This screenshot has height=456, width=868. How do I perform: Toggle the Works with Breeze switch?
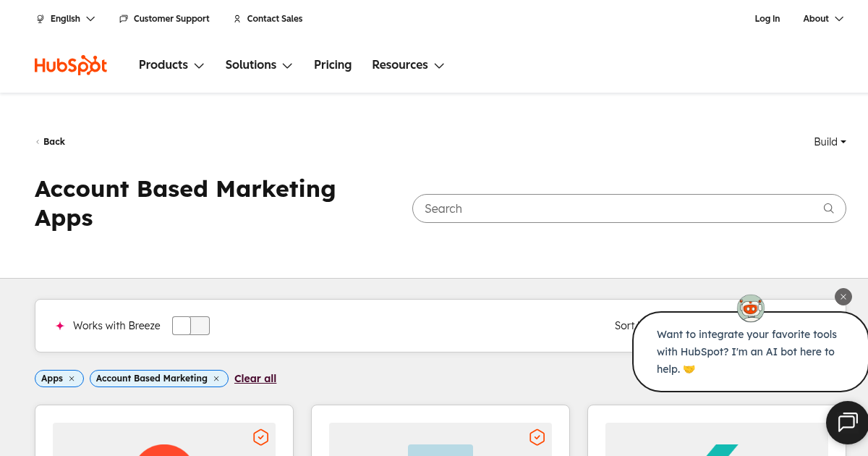click(191, 326)
